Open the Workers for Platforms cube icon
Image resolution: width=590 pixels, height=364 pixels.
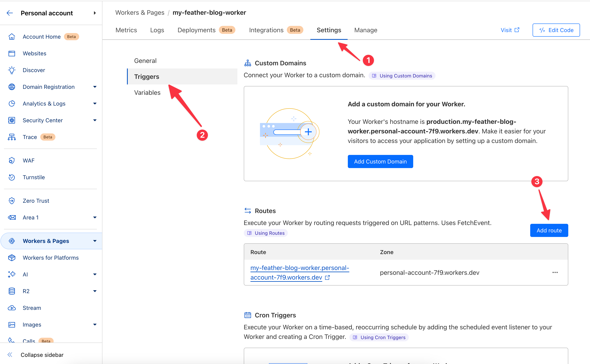(x=12, y=258)
